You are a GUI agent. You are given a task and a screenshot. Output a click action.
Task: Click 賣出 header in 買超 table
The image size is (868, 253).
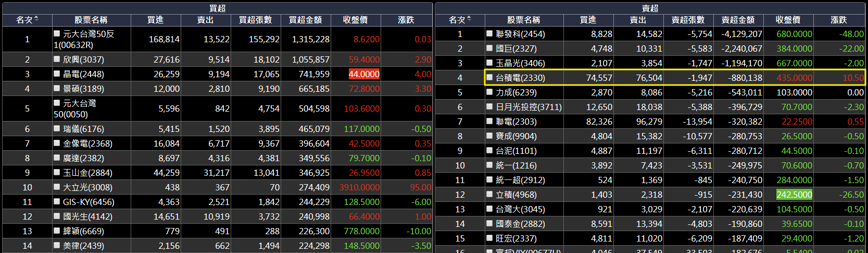tap(205, 20)
